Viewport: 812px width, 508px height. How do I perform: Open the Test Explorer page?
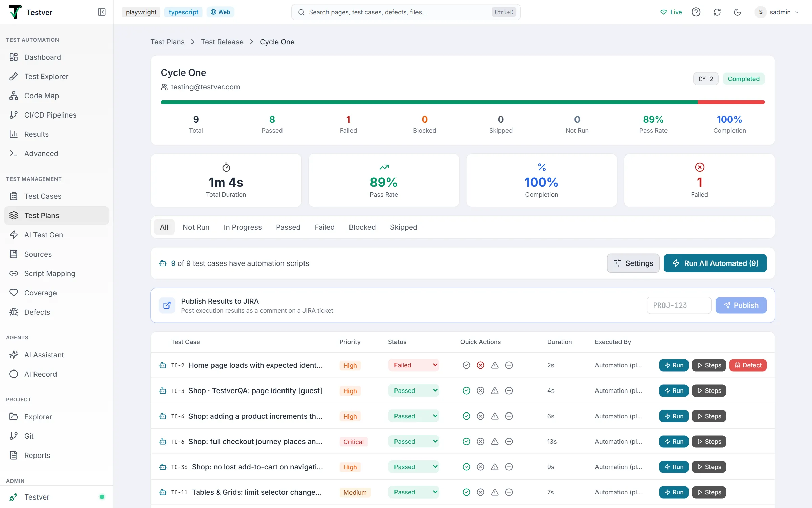[57, 76]
